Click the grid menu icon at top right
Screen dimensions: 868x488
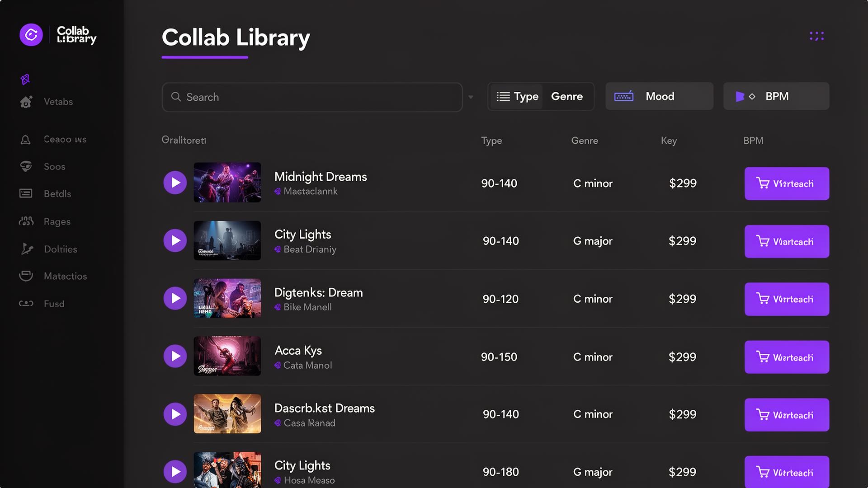point(816,36)
